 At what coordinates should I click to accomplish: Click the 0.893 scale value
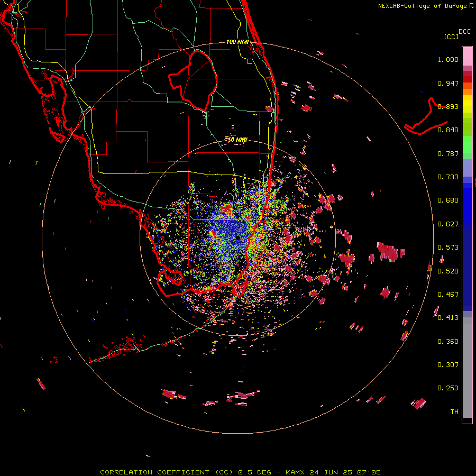pyautogui.click(x=448, y=106)
